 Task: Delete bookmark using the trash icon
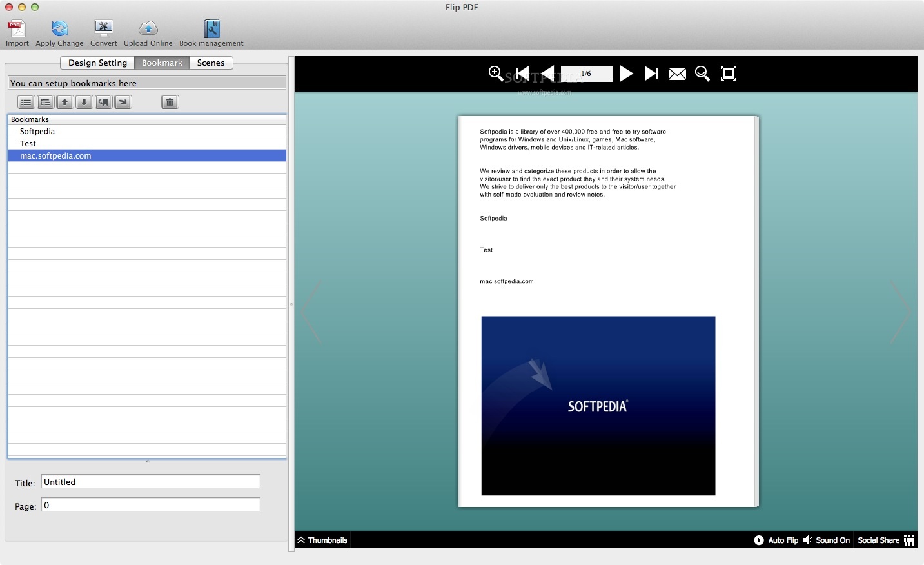click(x=170, y=102)
